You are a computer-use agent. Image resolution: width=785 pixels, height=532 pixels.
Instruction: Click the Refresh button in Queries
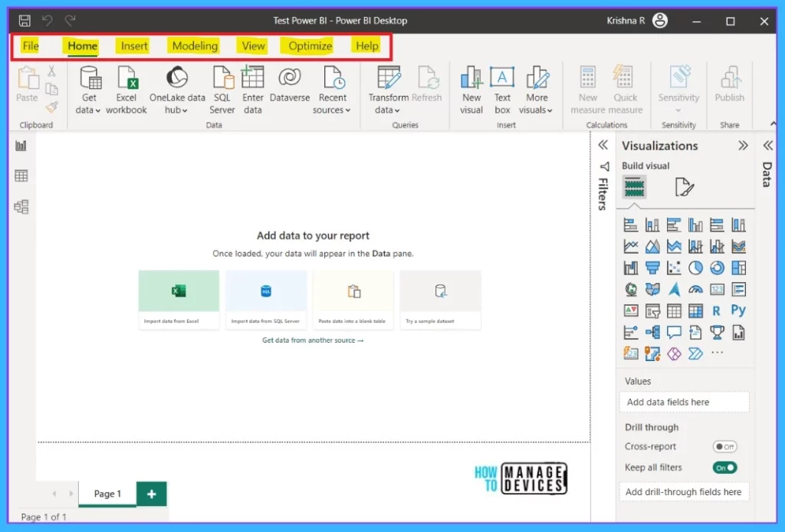427,84
